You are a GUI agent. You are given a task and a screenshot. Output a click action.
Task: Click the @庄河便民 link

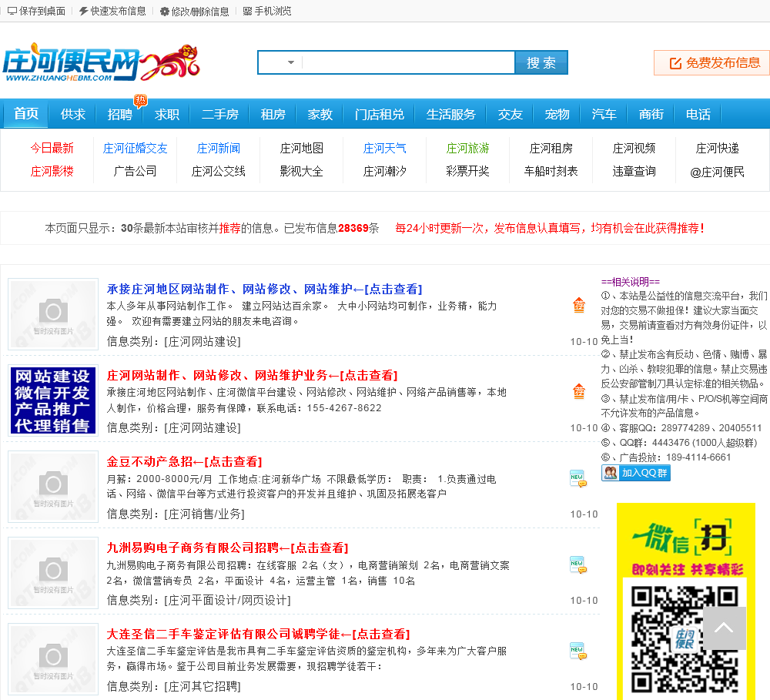click(x=718, y=172)
